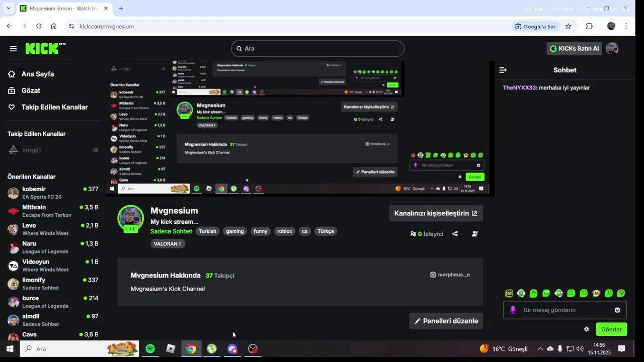Image resolution: width=644 pixels, height=362 pixels.
Task: Open the morpheus._o Instagram link
Action: (450, 275)
